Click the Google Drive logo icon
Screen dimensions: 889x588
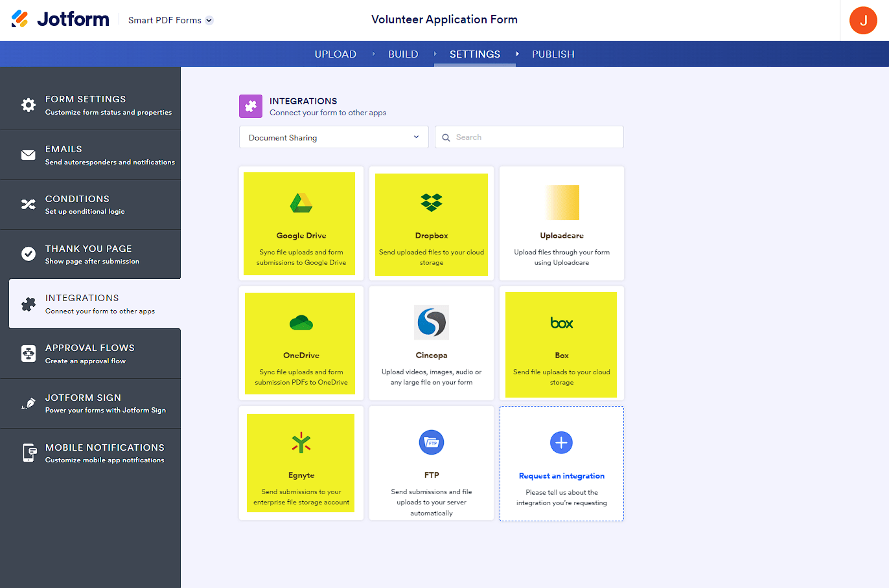(301, 203)
